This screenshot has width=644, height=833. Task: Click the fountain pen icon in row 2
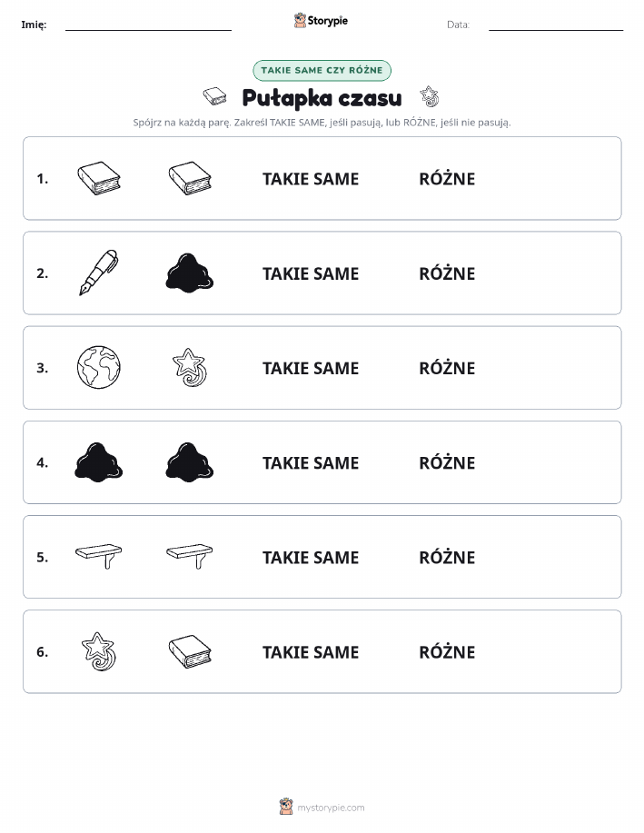(99, 273)
